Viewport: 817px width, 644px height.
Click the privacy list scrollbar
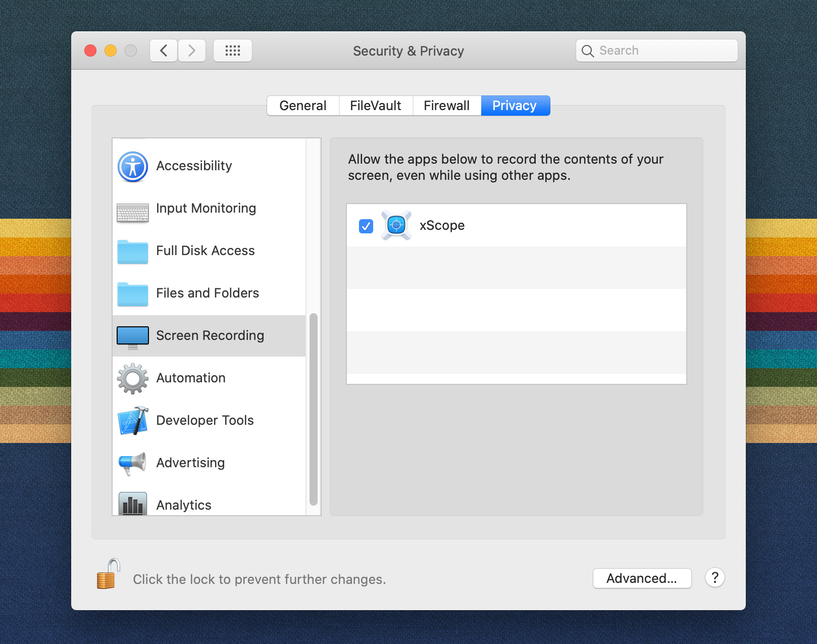[314, 409]
